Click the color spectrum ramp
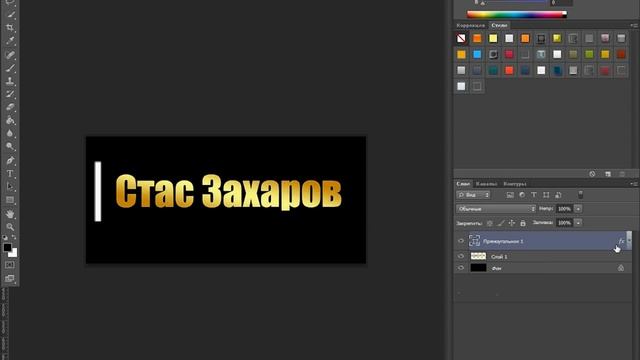Viewport: 640px width, 360px height. (x=516, y=15)
